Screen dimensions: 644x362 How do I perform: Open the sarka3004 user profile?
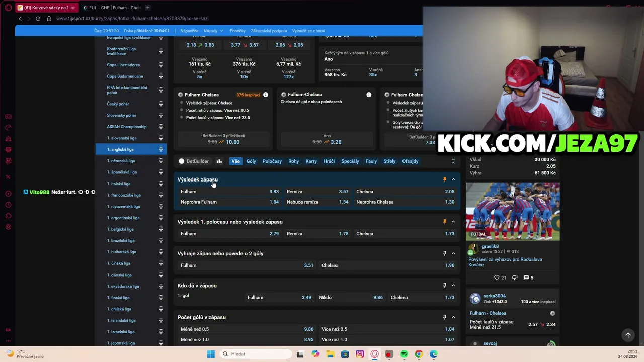click(494, 296)
